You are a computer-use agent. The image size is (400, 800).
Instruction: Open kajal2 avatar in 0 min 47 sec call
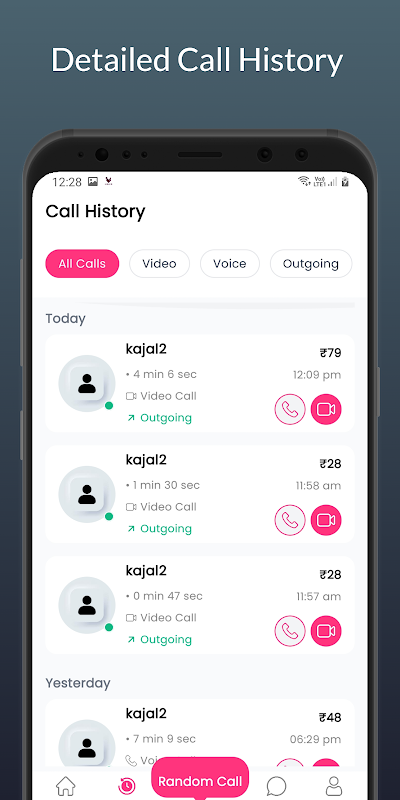pyautogui.click(x=87, y=605)
